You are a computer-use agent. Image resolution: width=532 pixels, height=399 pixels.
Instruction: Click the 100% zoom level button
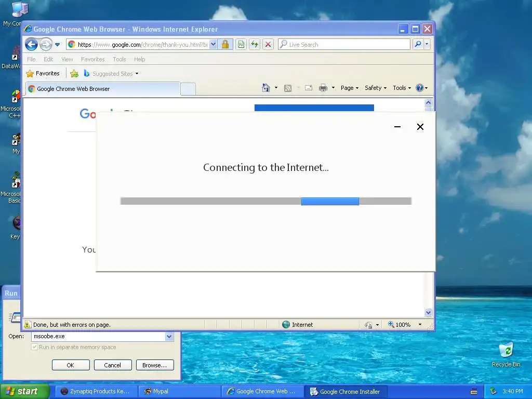(400, 325)
